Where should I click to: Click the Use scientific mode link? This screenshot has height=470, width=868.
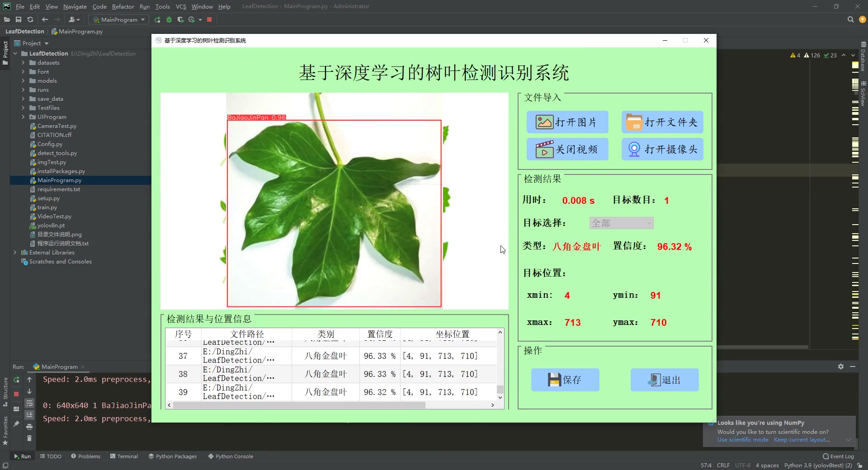(742, 440)
